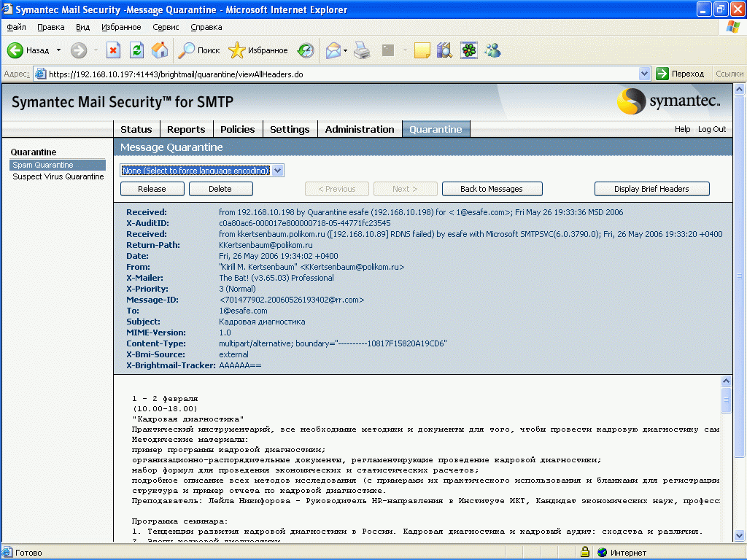
Task: Open the Help link
Action: pyautogui.click(x=682, y=129)
